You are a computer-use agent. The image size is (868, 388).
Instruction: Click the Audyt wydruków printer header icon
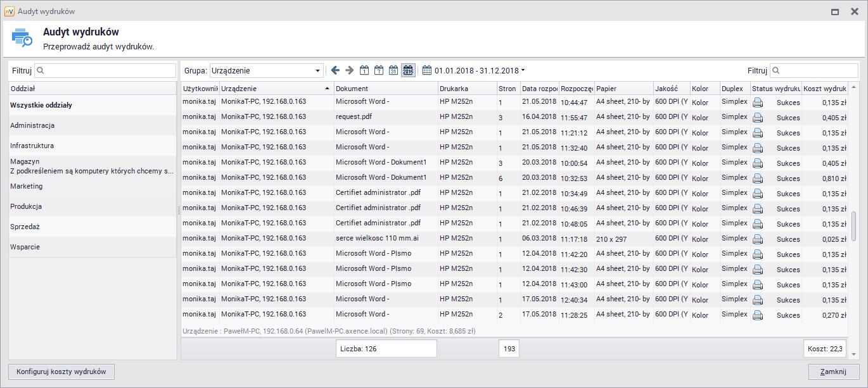point(21,38)
